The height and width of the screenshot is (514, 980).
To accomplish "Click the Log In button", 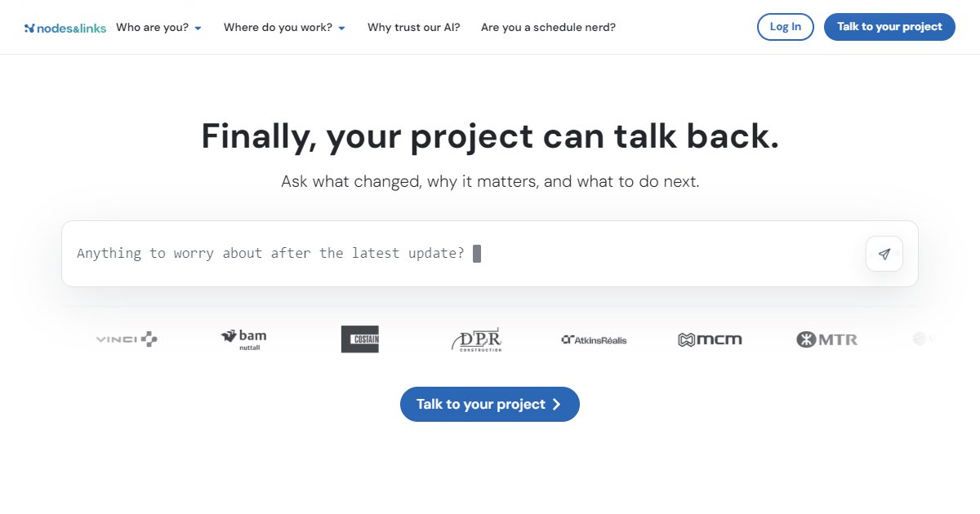I will 785,27.
